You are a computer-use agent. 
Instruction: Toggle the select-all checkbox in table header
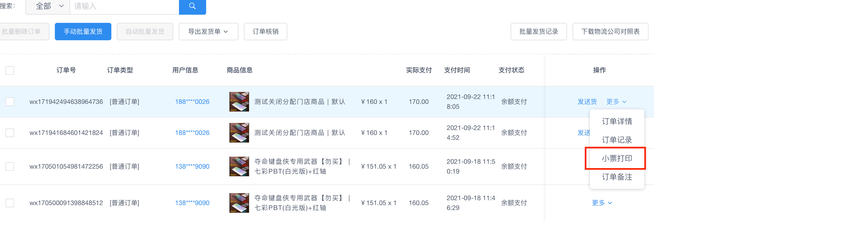click(10, 70)
